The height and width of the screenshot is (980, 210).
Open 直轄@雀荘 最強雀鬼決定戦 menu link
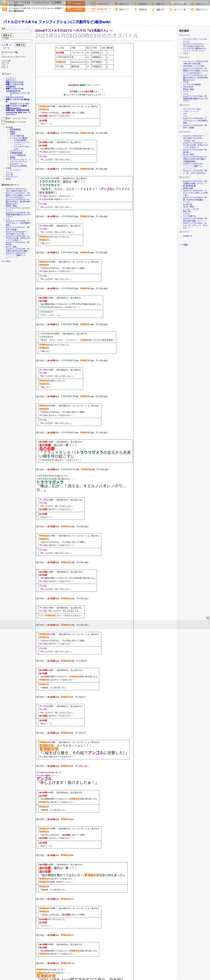pyautogui.click(x=17, y=110)
